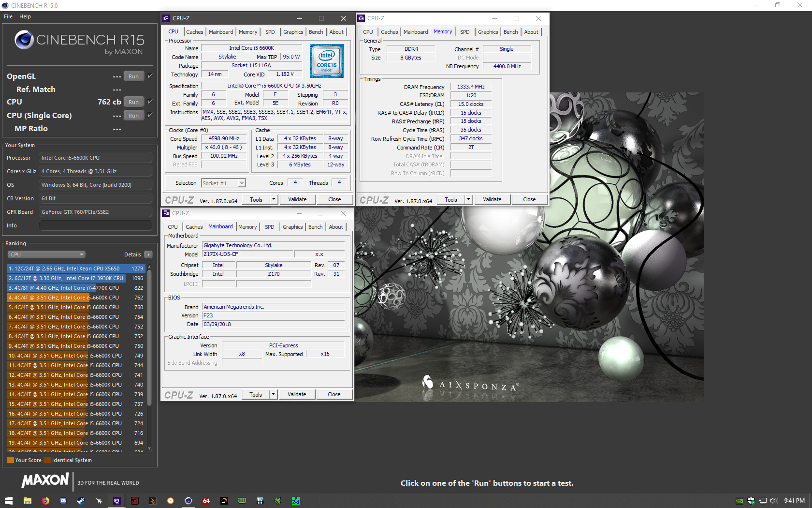
Task: Select Xeon X5650 ranking row
Action: [x=76, y=269]
